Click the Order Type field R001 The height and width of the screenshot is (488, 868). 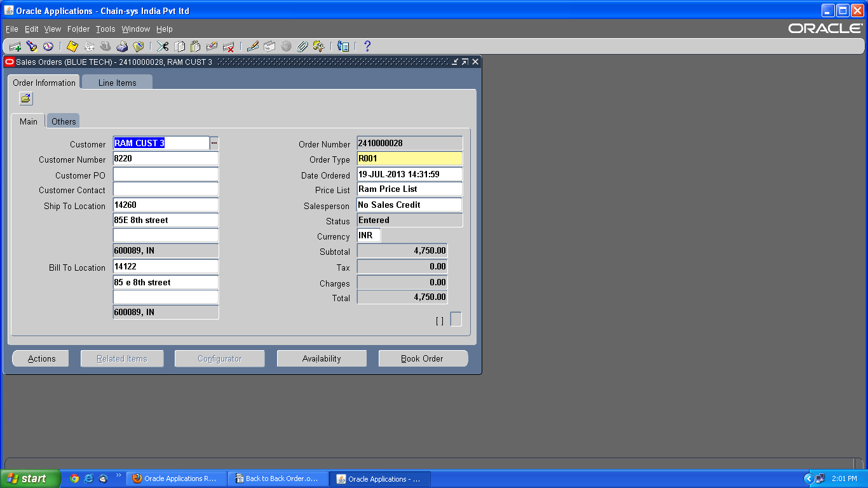point(410,159)
